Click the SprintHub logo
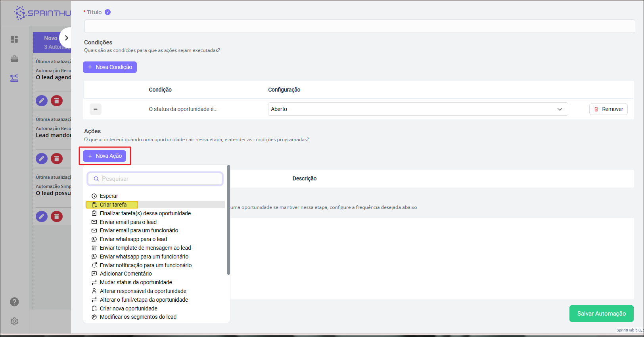Viewport: 644px width, 337px height. coord(42,13)
